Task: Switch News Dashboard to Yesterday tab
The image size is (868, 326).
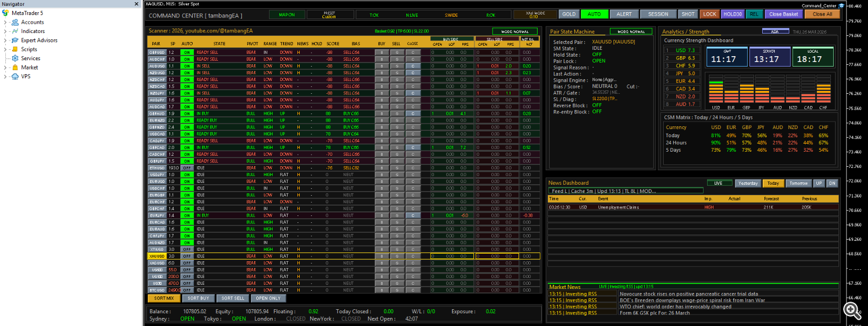Action: click(x=748, y=183)
